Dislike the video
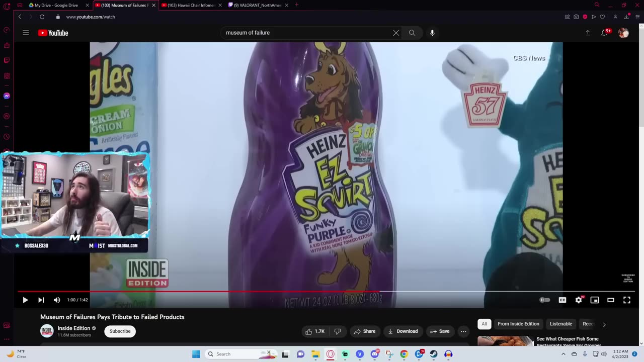Viewport: 644px width, 362px height. (x=338, y=331)
